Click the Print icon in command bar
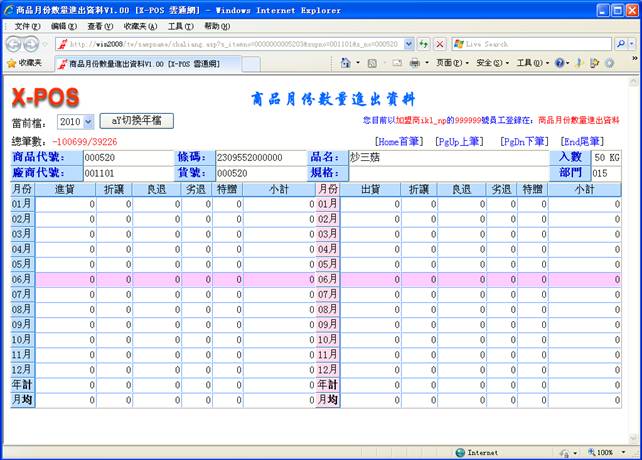Image resolution: width=642 pixels, height=460 pixels. pos(414,63)
